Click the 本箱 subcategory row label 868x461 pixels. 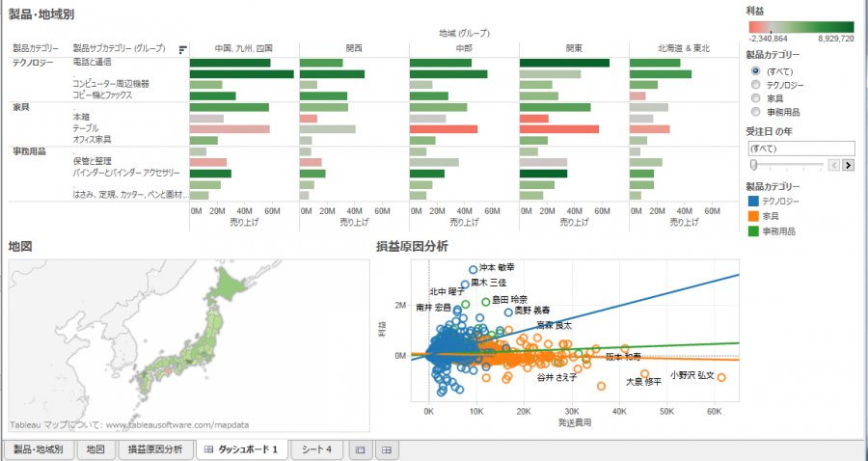[x=81, y=118]
